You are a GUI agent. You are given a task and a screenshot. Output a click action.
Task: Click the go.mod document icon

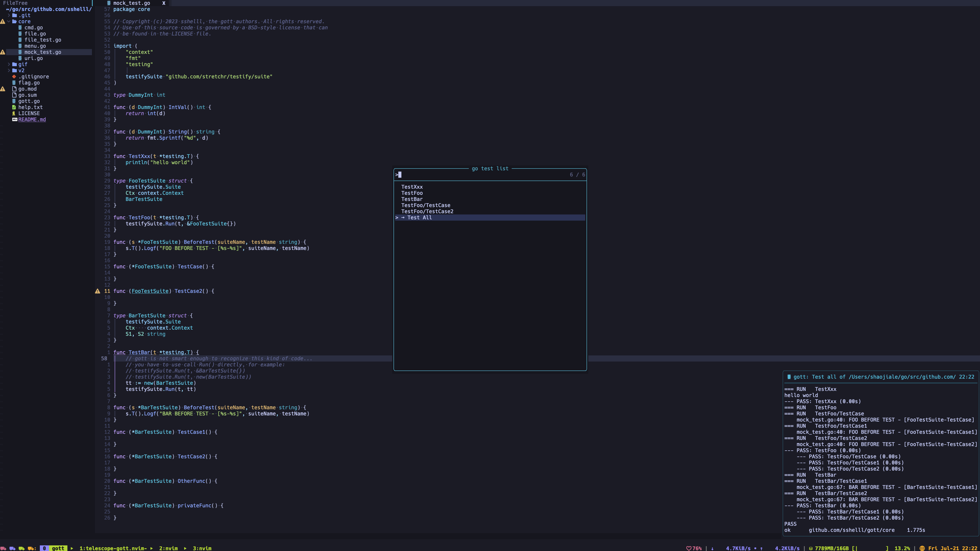(x=14, y=89)
